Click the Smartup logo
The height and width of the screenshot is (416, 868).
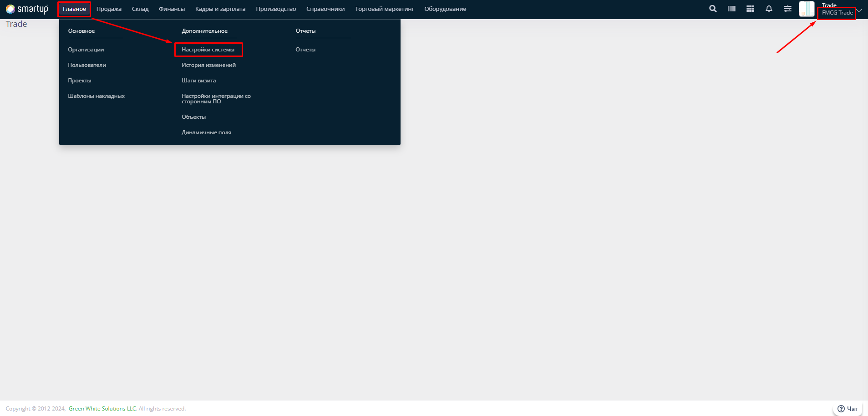(x=27, y=9)
